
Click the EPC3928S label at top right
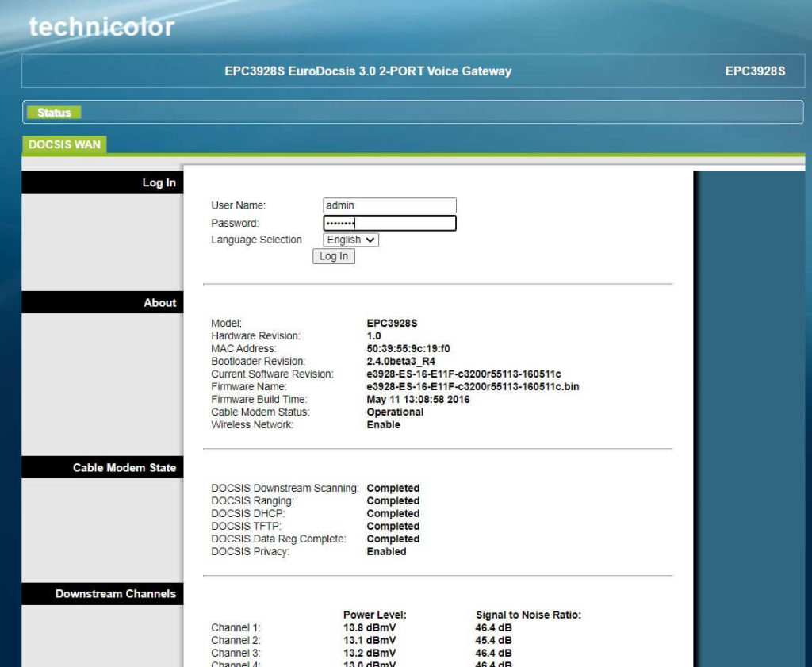pyautogui.click(x=755, y=71)
